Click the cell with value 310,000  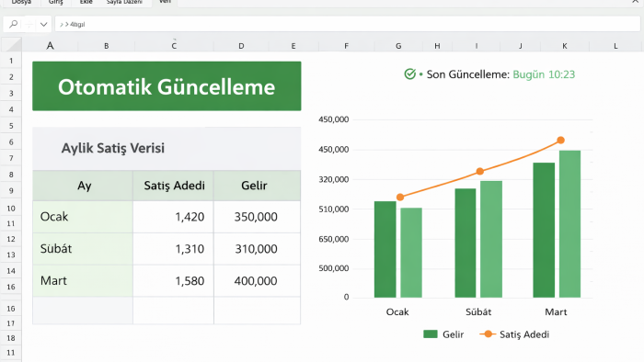[x=257, y=249]
